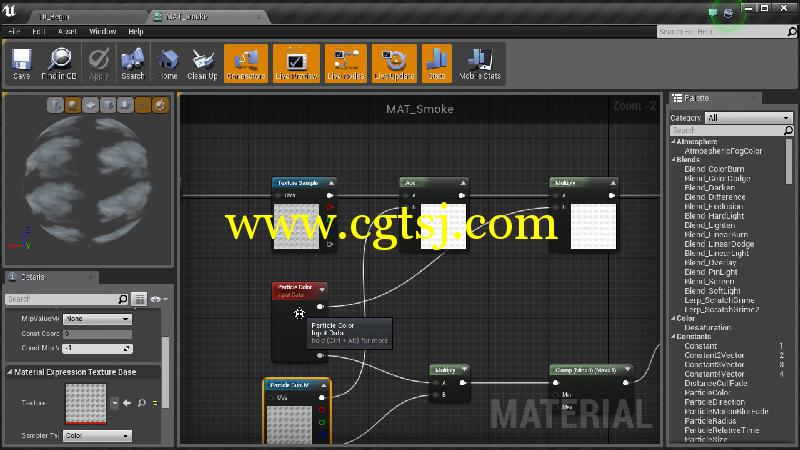This screenshot has height=450, width=800.
Task: Click the Palette list vertical scrollbar
Action: [x=789, y=161]
